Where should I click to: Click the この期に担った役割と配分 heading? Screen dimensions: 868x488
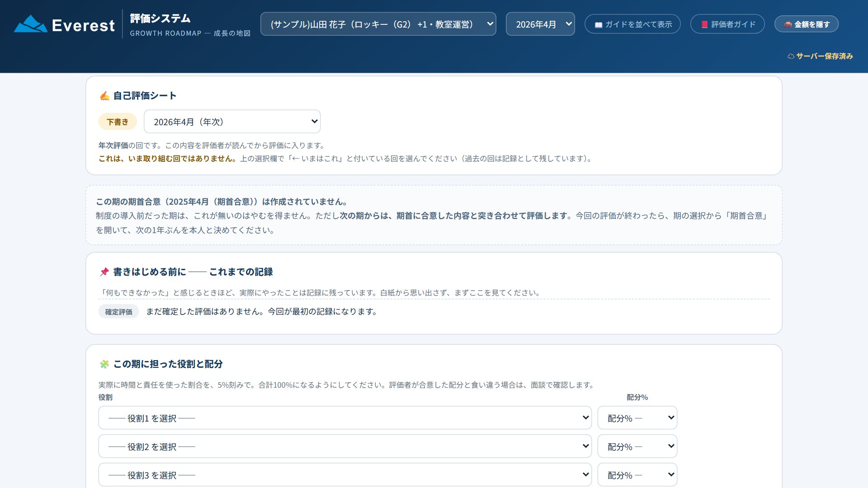(168, 364)
